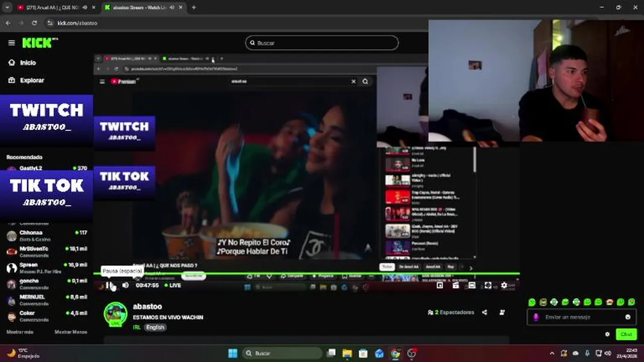
Task: View site info icon in address bar
Action: (x=50, y=23)
